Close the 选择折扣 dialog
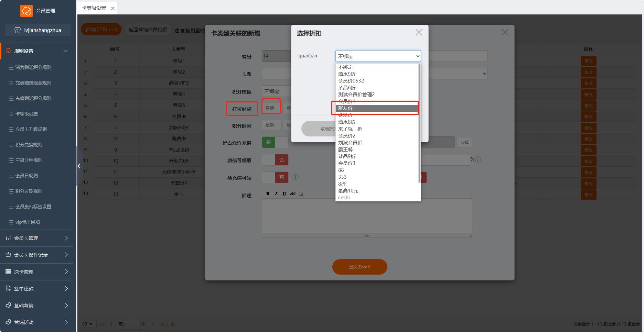Screen dimensions: 644x332 (x=419, y=32)
